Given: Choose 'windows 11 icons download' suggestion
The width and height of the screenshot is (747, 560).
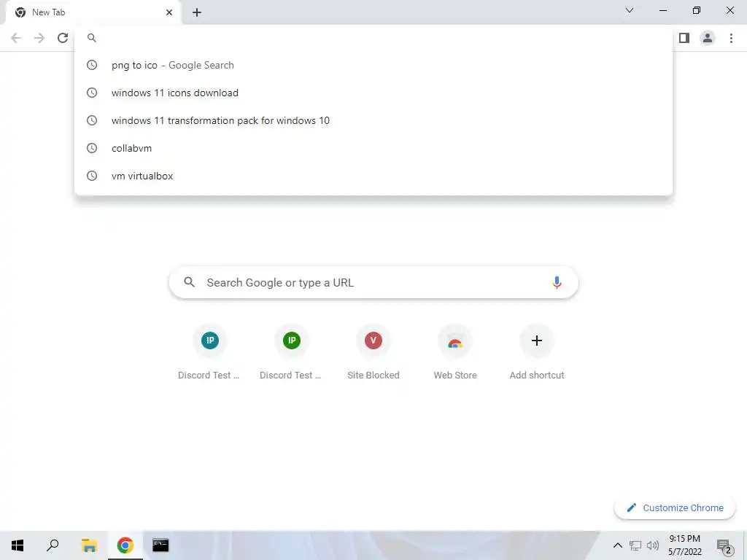Looking at the screenshot, I should [373, 93].
